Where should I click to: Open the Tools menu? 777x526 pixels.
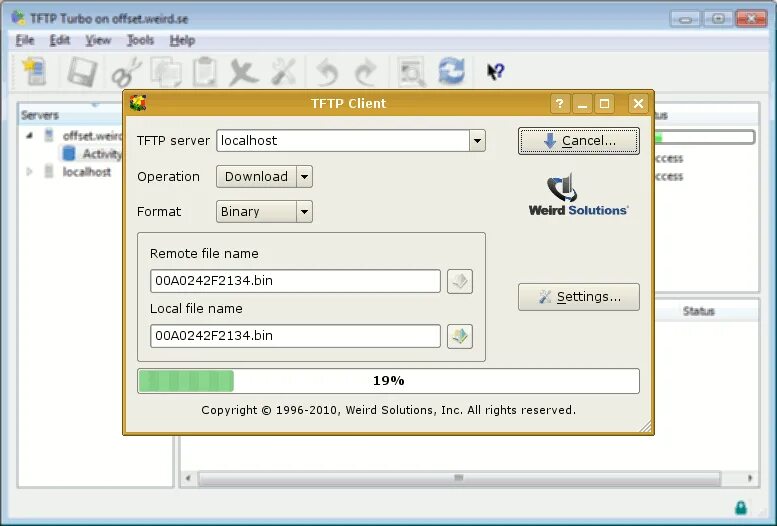pyautogui.click(x=140, y=40)
